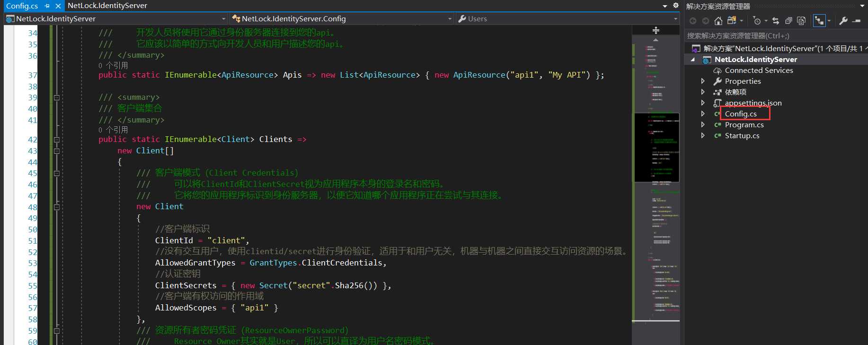The height and width of the screenshot is (345, 868).
Task: Open Properties wrench in Solution Explorer toolbar
Action: coord(843,21)
